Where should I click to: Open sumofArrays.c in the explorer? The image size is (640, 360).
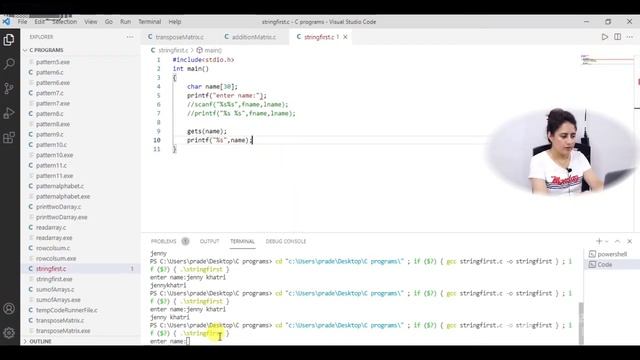click(55, 289)
